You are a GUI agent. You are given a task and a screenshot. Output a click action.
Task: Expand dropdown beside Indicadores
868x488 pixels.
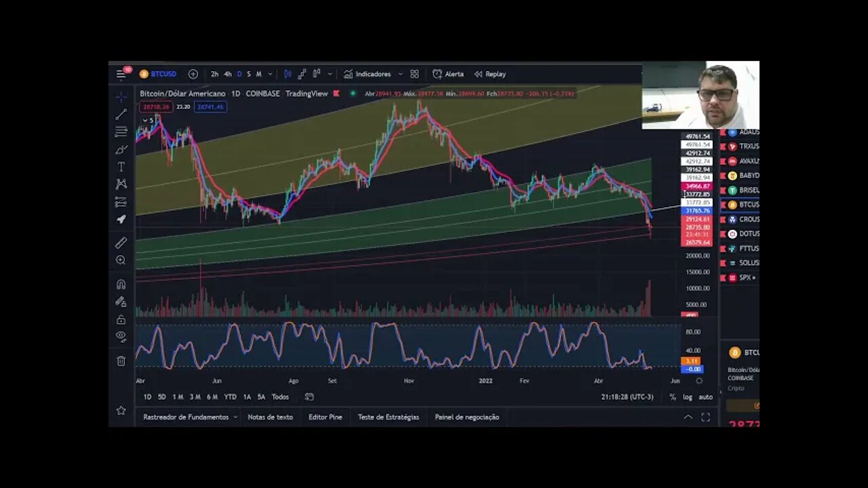[400, 74]
